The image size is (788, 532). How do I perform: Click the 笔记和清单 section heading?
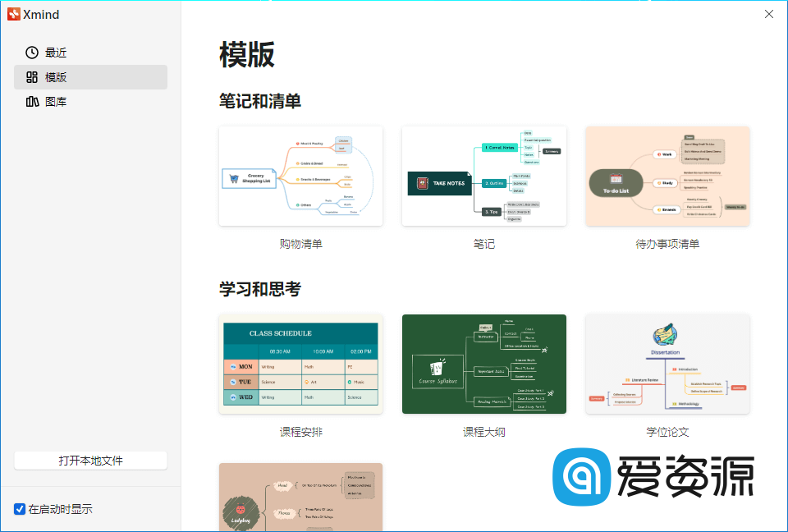coord(259,101)
